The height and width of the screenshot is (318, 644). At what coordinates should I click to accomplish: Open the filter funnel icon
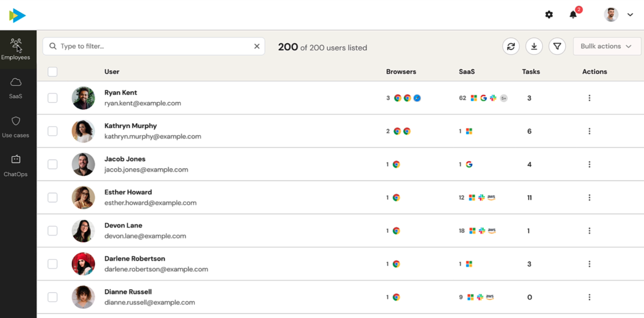[x=557, y=46]
